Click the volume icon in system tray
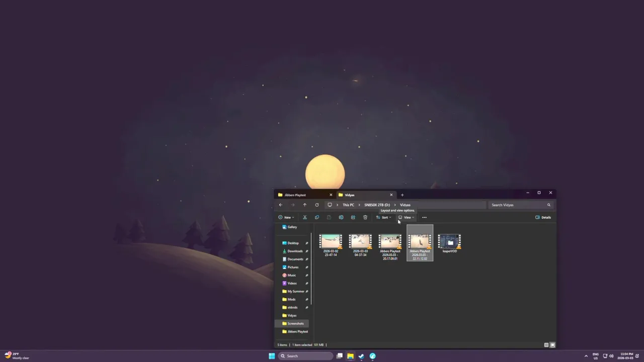Screen dimensions: 644x362 coord(611,356)
